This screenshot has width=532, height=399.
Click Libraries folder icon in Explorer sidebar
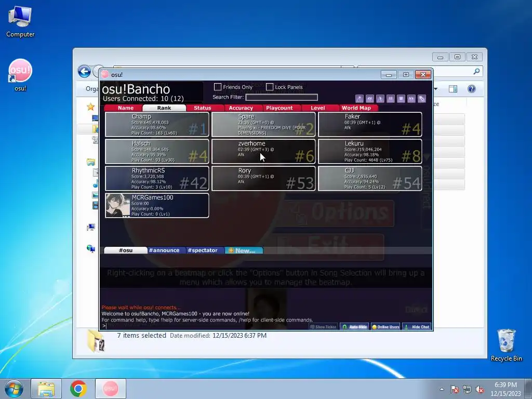click(90, 162)
